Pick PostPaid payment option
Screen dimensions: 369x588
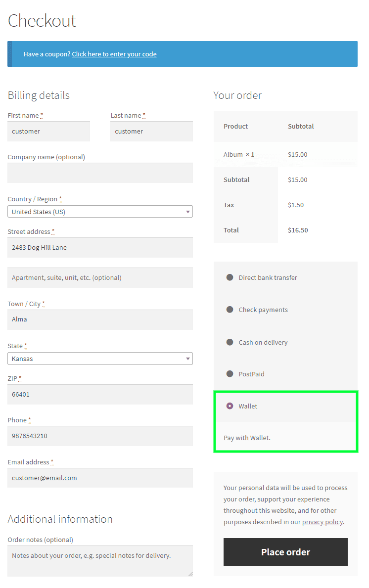coord(230,374)
